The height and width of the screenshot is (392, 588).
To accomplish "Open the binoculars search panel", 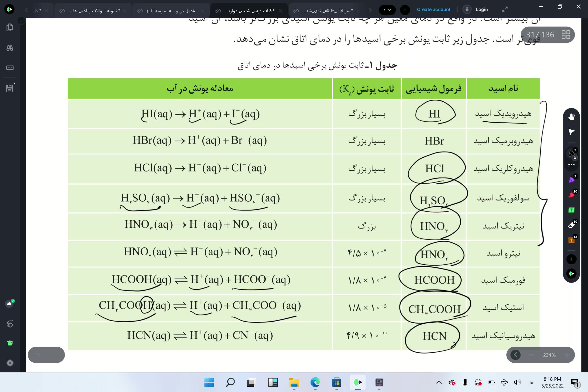I will (x=10, y=48).
